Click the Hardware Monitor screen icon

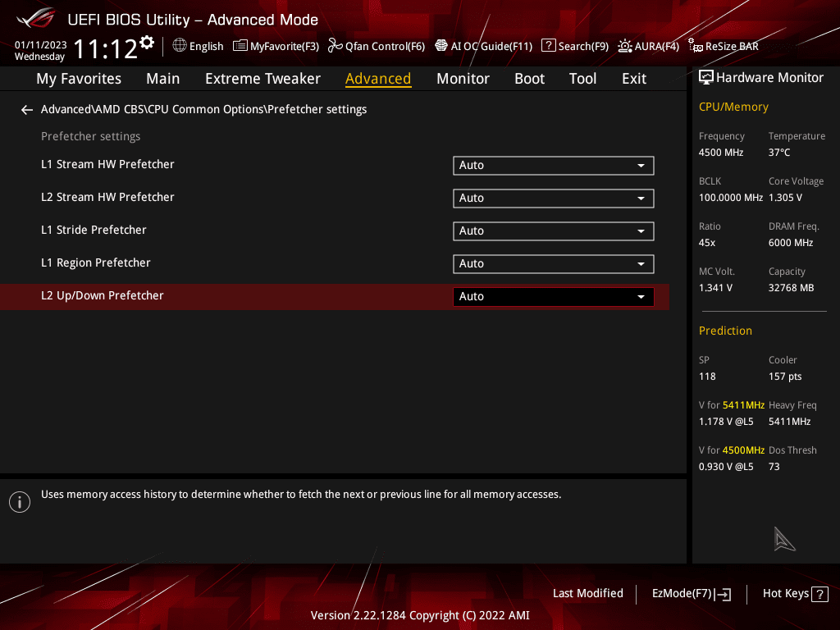[706, 78]
